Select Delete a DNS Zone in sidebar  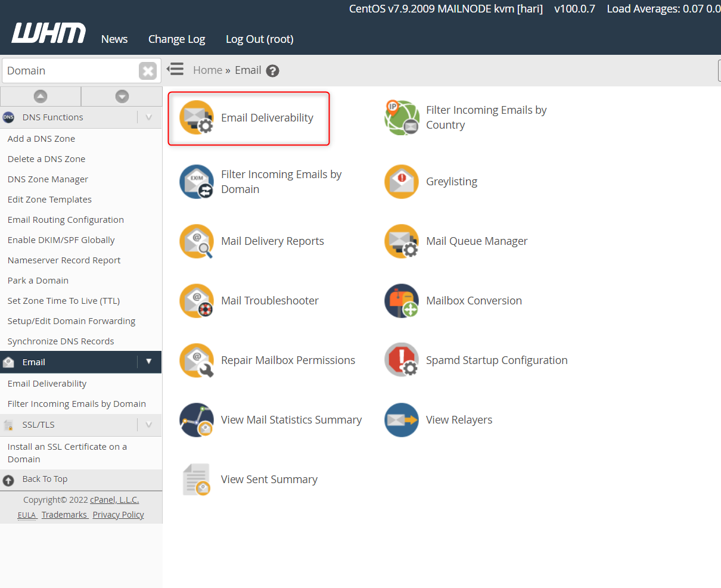point(46,159)
